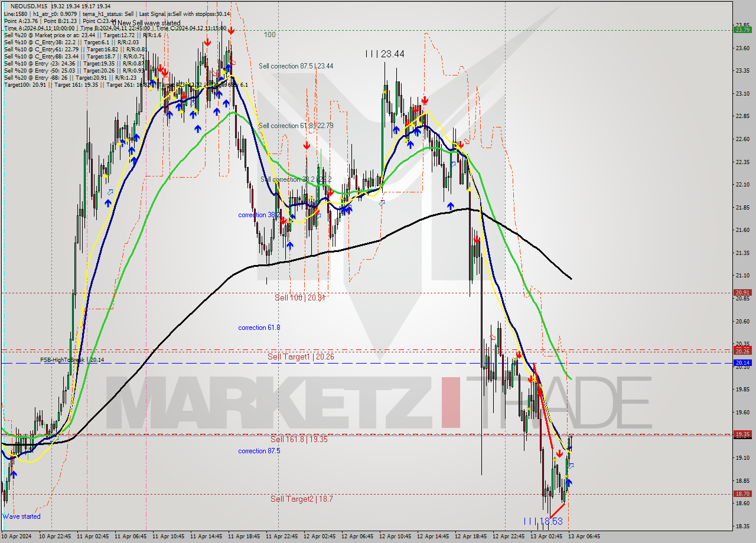
Task: Click the 19.85 price axis value
Action: click(742, 389)
